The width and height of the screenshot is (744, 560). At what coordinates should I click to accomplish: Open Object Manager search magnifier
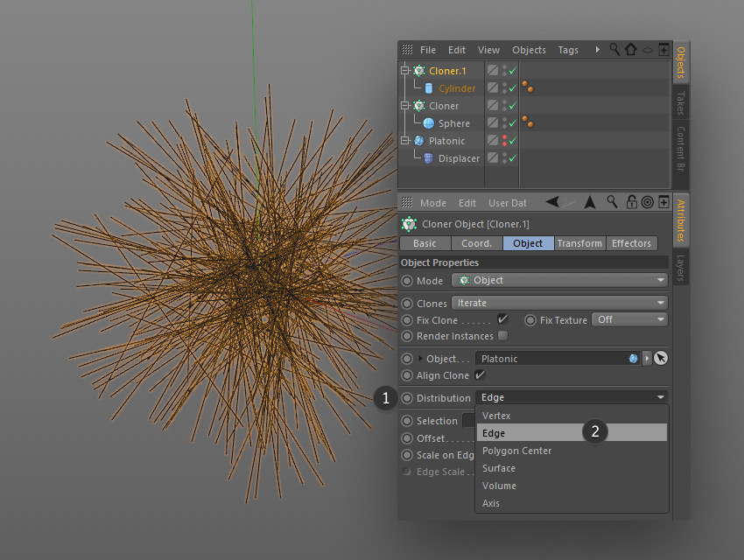click(614, 49)
